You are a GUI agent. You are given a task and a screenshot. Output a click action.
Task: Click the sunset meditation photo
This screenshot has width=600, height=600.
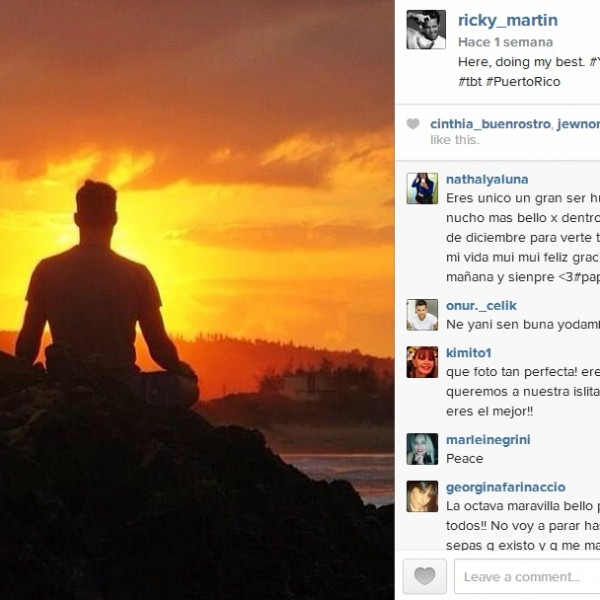(x=197, y=300)
